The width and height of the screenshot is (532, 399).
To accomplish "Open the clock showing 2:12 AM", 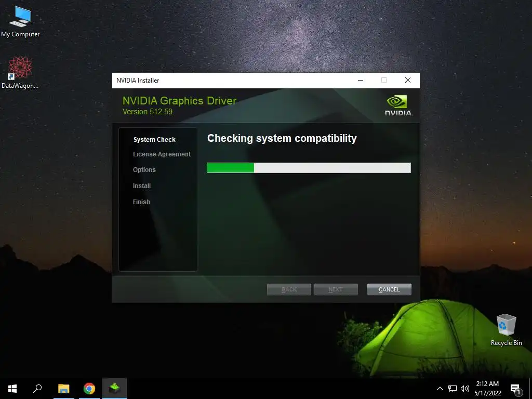I will click(487, 389).
